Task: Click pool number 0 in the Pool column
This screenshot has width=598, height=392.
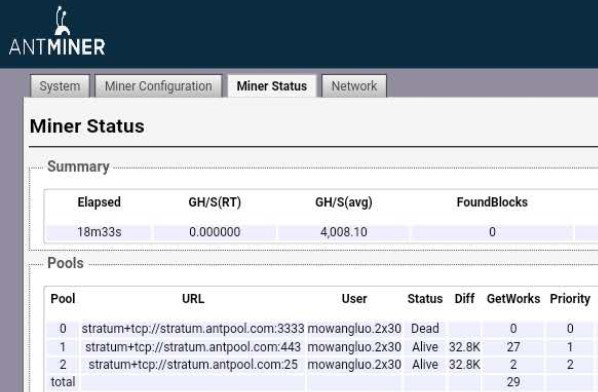Action: [63, 328]
